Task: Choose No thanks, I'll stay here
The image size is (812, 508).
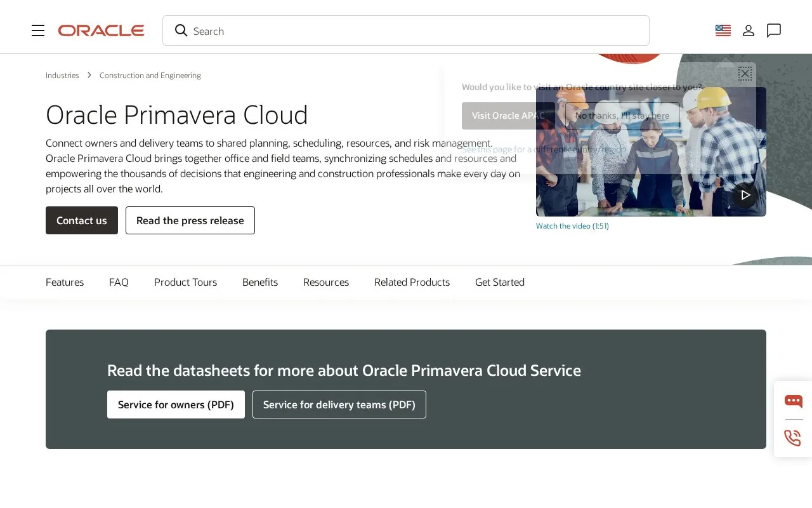Action: [x=622, y=116]
